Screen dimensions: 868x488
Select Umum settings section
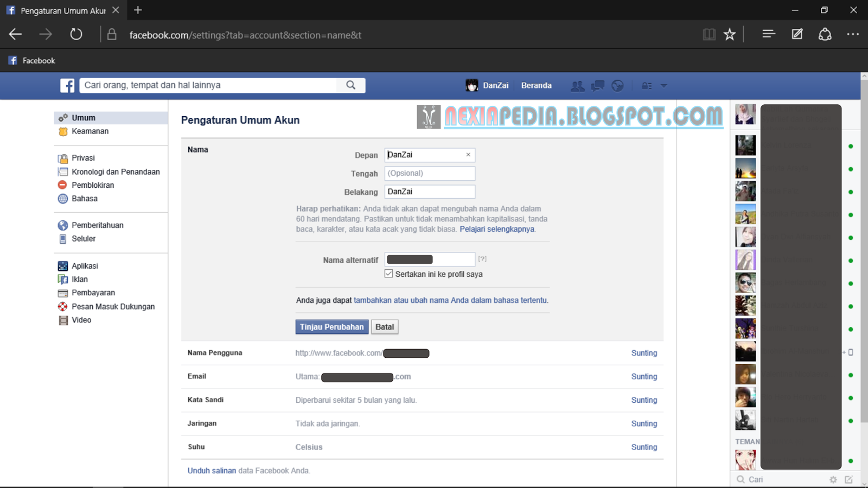[x=111, y=118]
